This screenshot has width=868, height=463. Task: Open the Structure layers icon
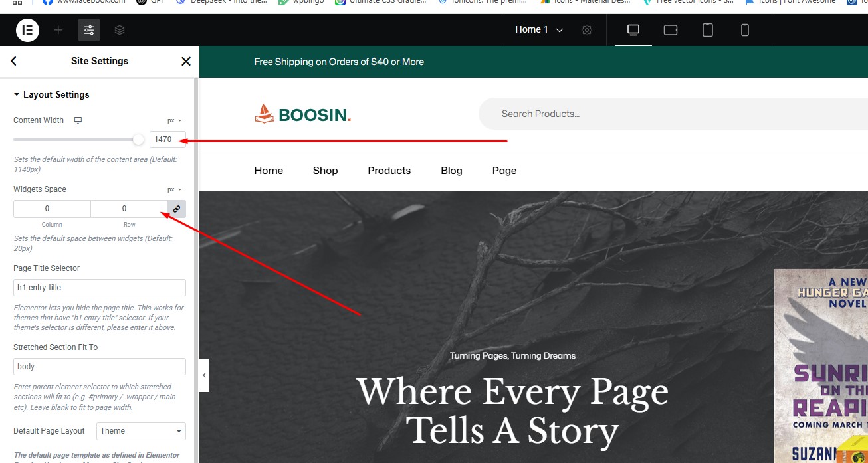click(120, 30)
